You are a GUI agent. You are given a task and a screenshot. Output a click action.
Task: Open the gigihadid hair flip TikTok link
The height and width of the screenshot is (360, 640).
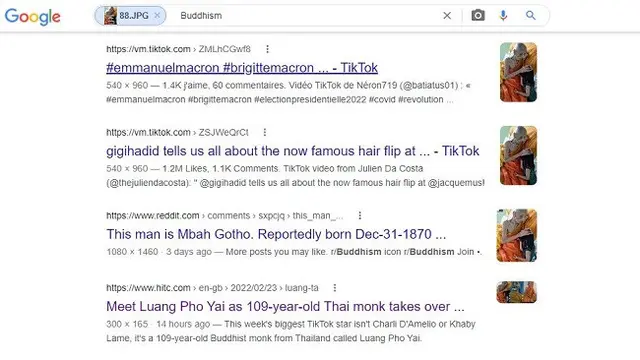(x=293, y=151)
